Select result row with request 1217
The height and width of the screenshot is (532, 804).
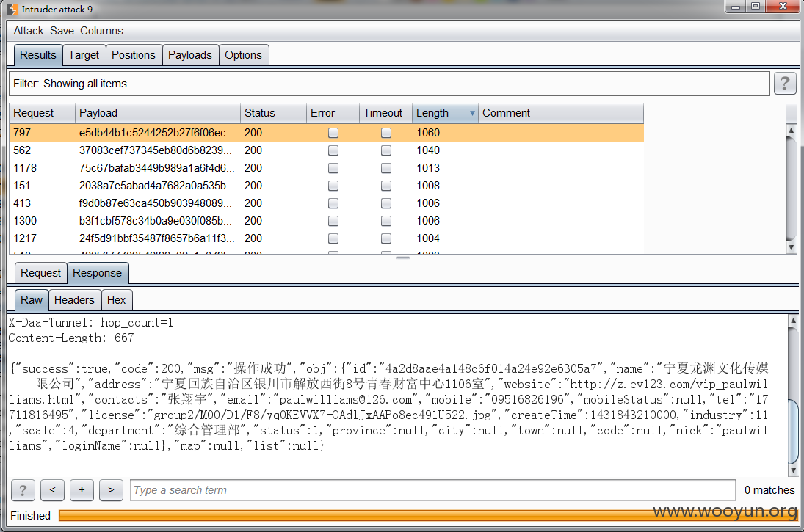click(x=326, y=238)
